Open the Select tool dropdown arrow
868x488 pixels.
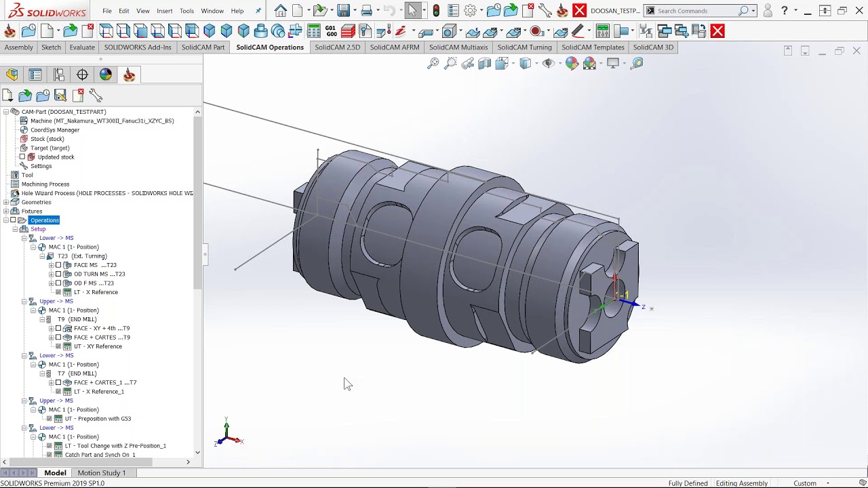(x=424, y=11)
